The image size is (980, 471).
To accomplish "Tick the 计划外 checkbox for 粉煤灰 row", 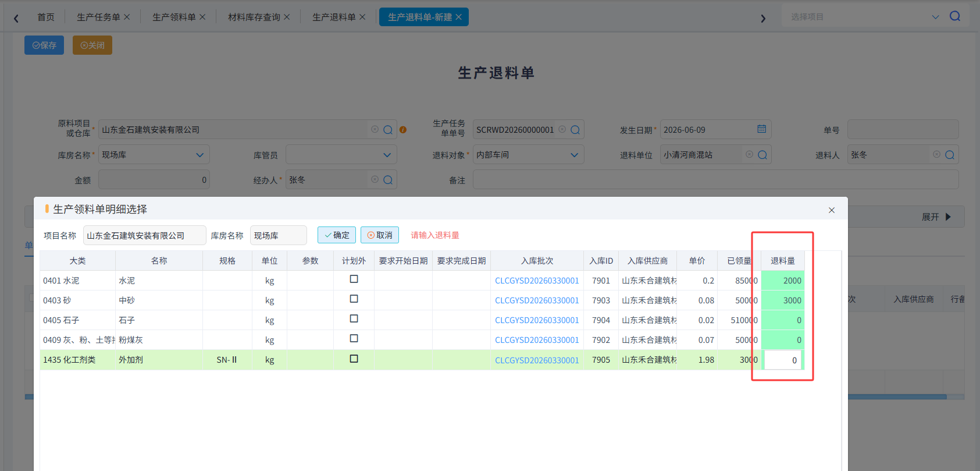I will pos(354,338).
